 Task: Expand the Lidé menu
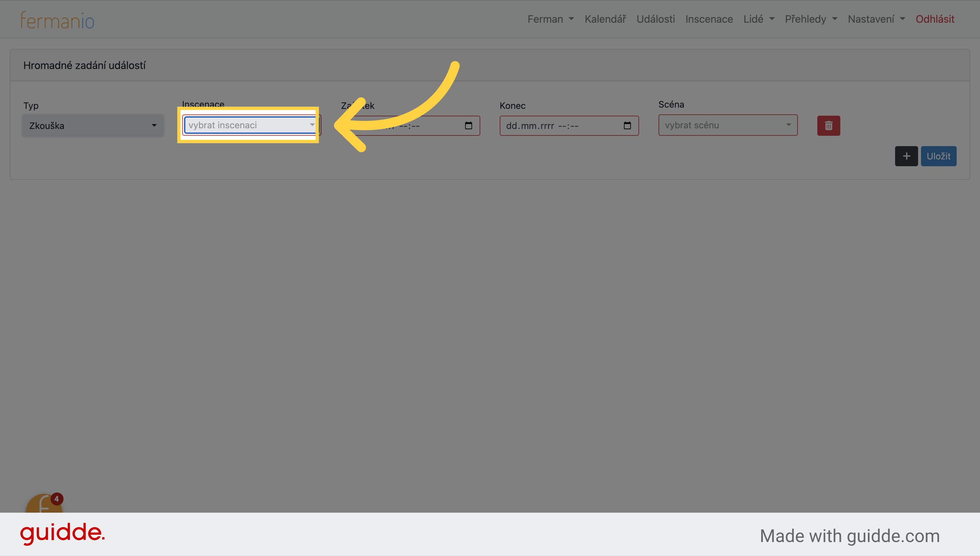[758, 19]
